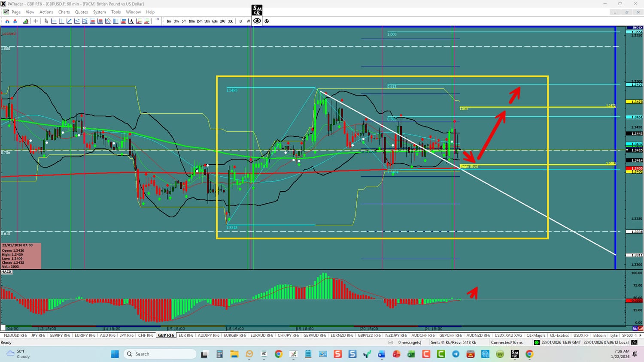This screenshot has height=362, width=644.
Task: Switch chart to Weekly (W) timeframe
Action: 248,21
